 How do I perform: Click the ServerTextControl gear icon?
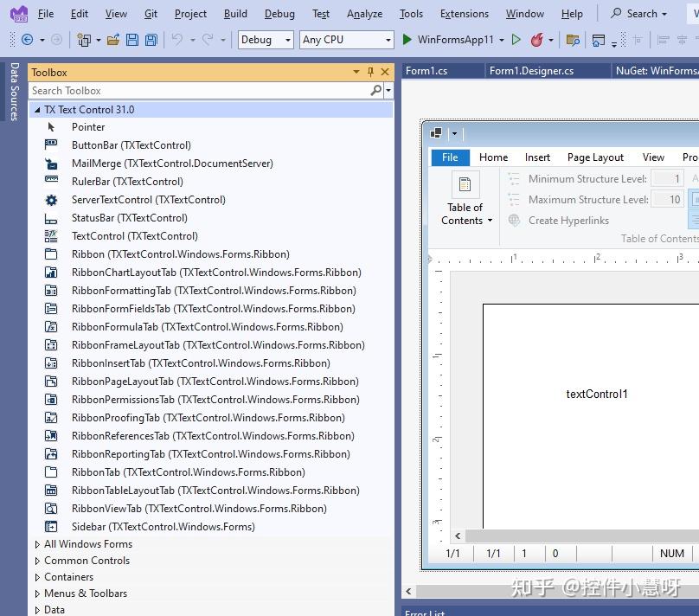(53, 200)
